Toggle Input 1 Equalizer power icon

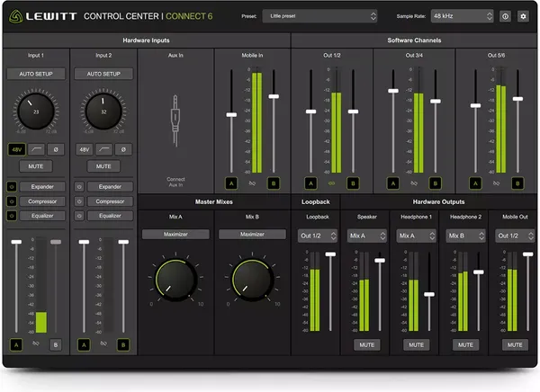coord(11,216)
